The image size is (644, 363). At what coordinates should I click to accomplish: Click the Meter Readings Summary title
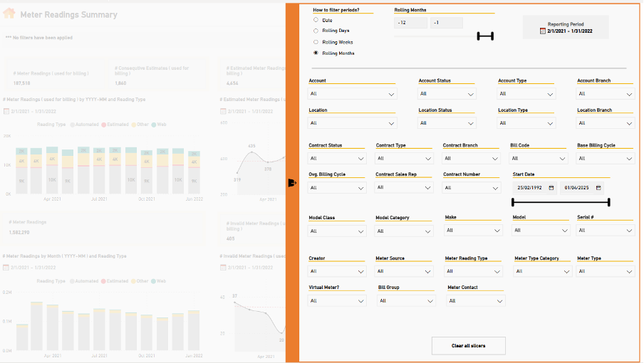(68, 15)
